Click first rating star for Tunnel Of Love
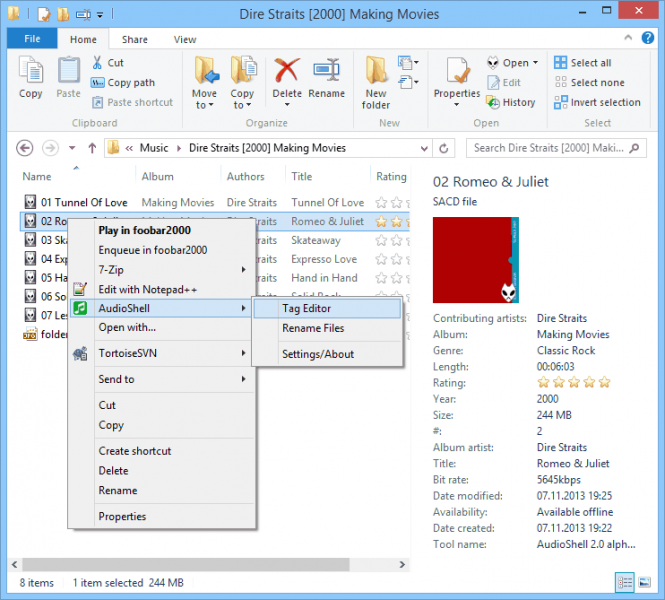665x600 pixels. tap(381, 203)
